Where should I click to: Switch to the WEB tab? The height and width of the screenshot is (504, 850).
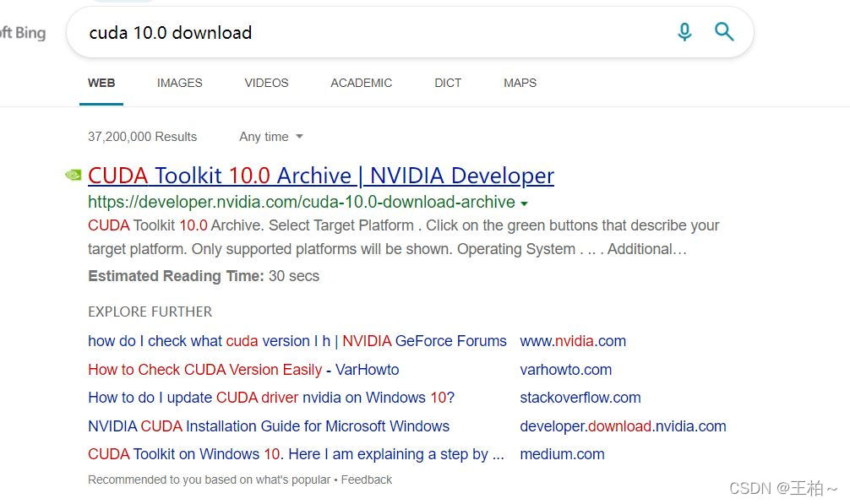click(x=101, y=83)
